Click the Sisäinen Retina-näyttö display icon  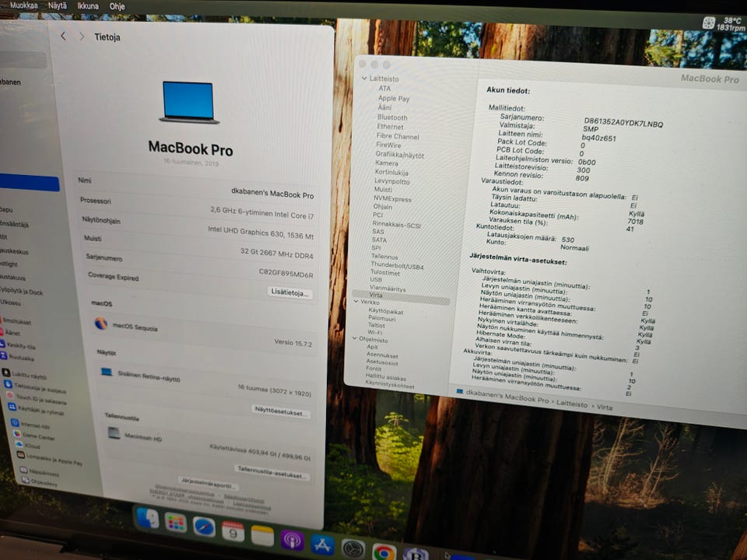pyautogui.click(x=107, y=372)
